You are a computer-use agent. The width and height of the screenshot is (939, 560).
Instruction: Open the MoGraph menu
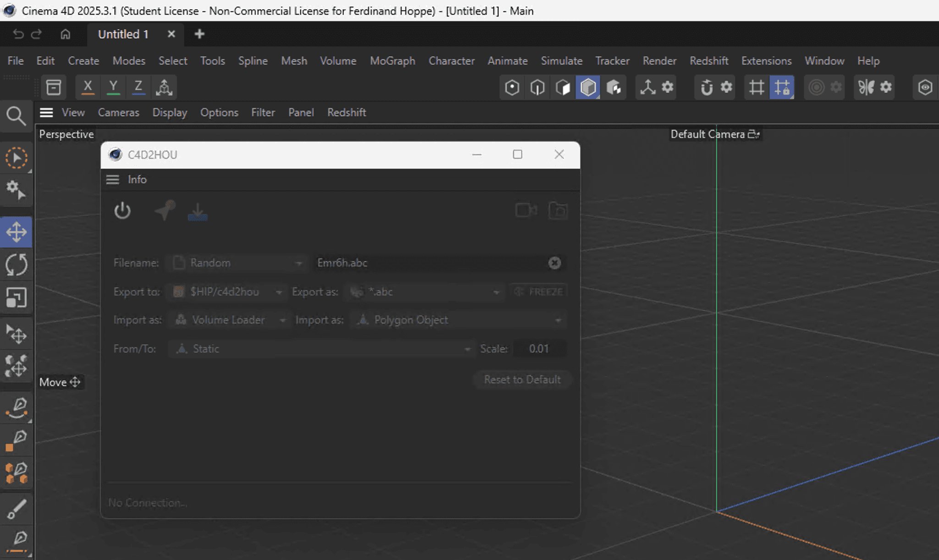[x=392, y=60]
